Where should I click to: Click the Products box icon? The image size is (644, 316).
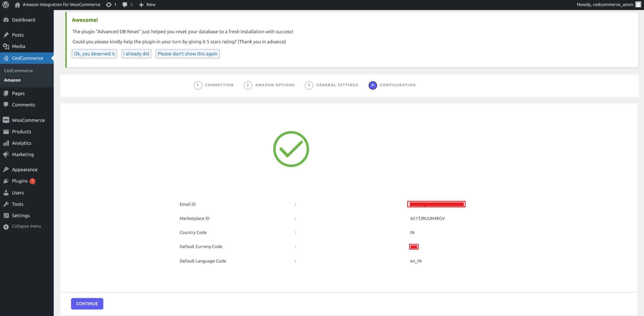coord(6,132)
